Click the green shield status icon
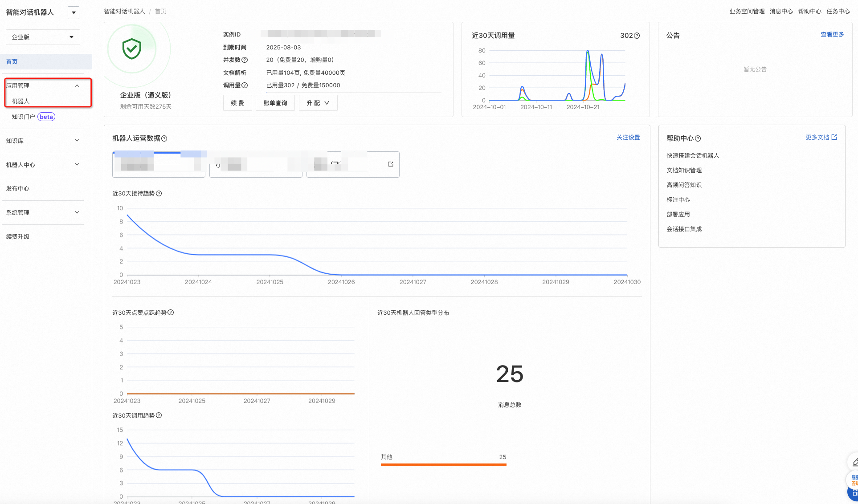Viewport: 858px width, 504px height. (132, 49)
